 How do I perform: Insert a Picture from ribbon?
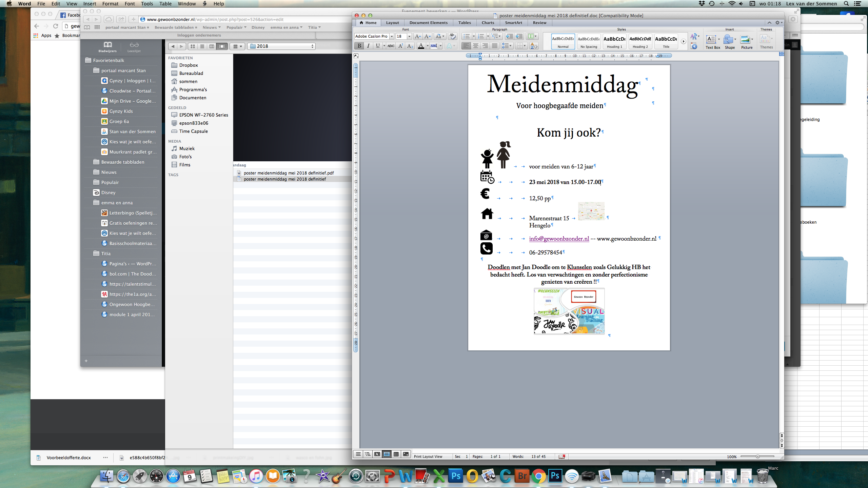pos(747,42)
